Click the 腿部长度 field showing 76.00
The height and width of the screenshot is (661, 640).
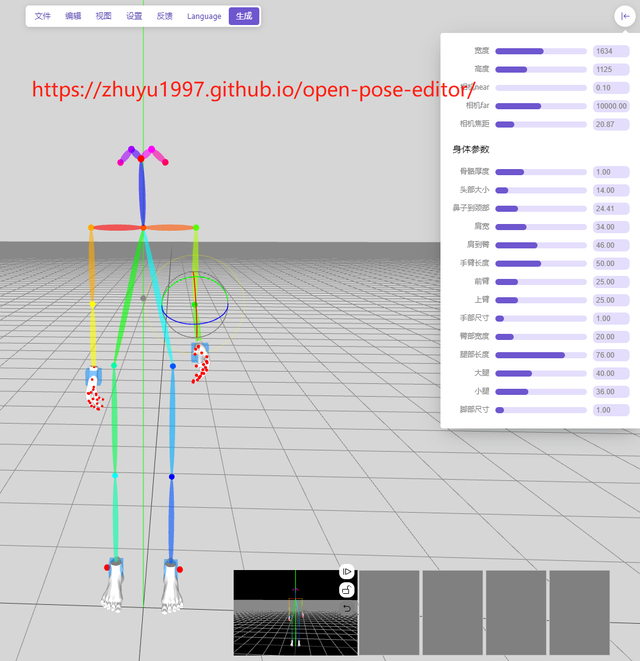click(611, 355)
